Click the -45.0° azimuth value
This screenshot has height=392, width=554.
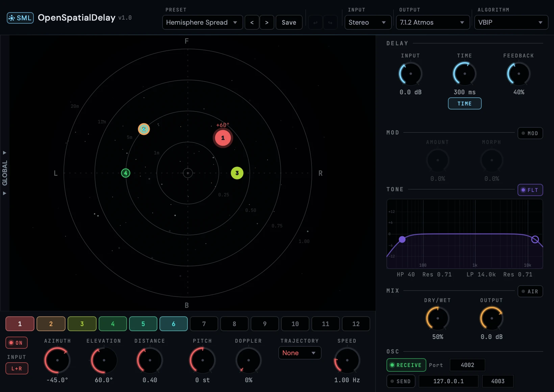tap(57, 380)
